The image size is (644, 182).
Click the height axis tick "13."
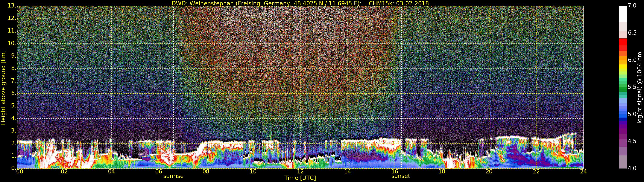12,6
